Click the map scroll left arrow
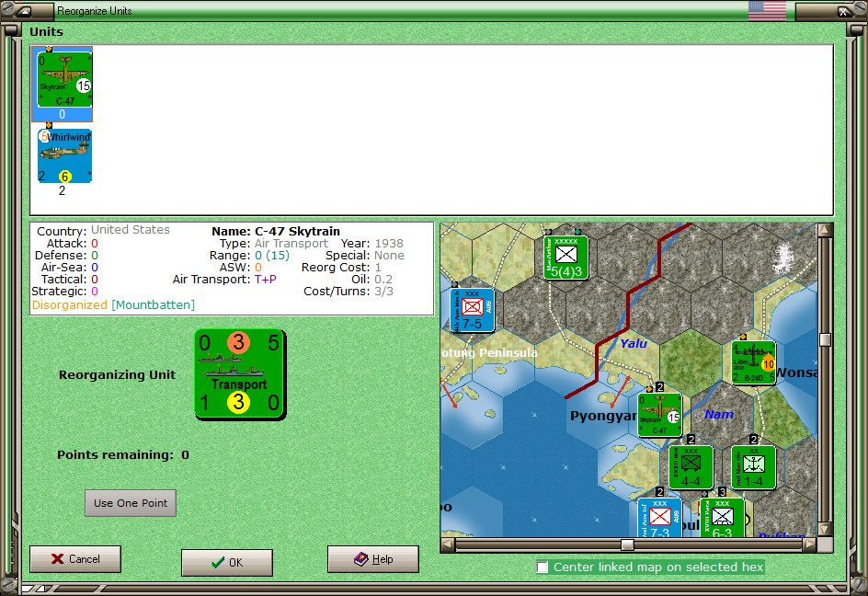Viewport: 868px width, 596px height. pyautogui.click(x=448, y=545)
